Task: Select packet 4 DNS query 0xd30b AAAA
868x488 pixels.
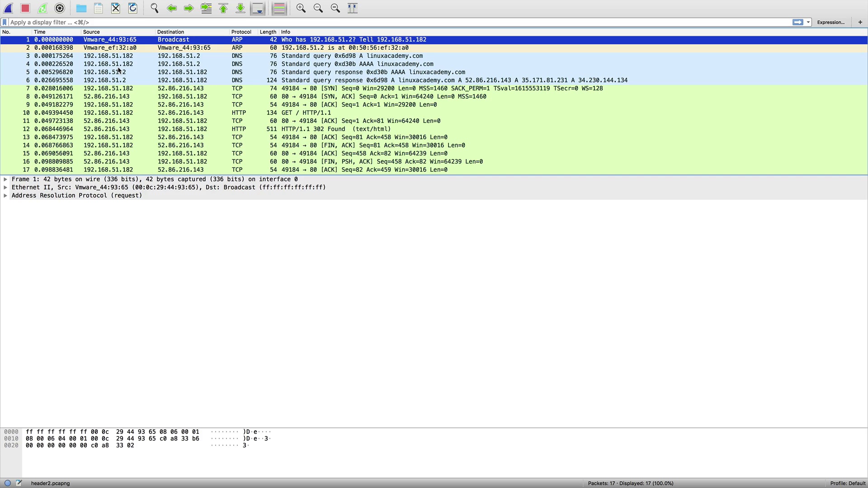Action: tap(434, 64)
